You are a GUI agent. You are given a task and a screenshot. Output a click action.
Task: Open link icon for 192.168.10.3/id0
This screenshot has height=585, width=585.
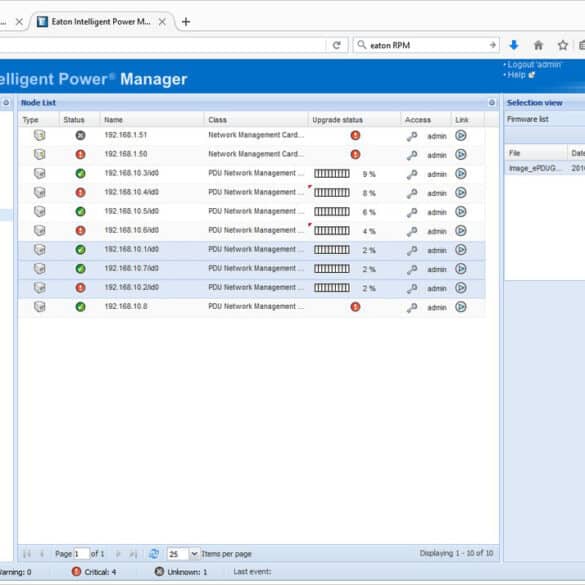[461, 173]
